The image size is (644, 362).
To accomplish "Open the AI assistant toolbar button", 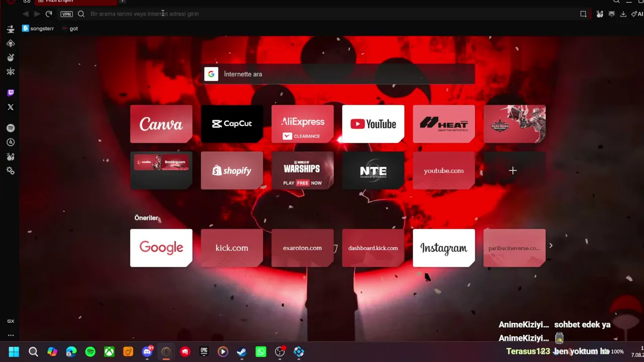I will [637, 14].
